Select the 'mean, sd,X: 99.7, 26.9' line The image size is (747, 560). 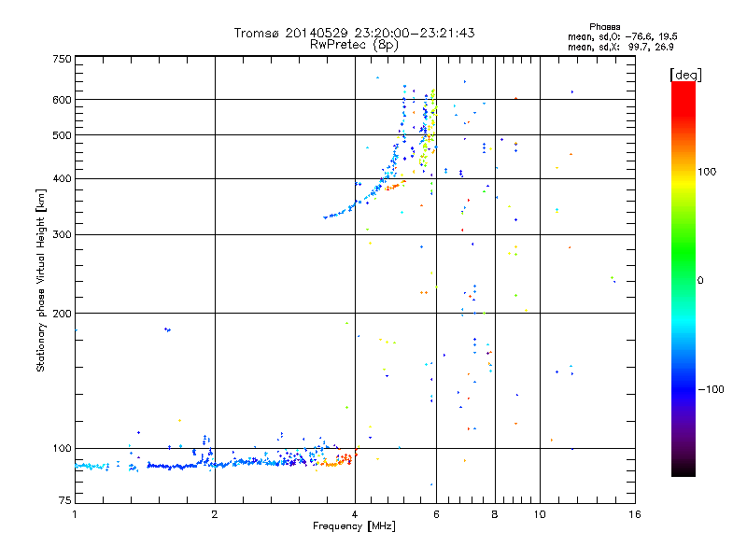tap(621, 47)
